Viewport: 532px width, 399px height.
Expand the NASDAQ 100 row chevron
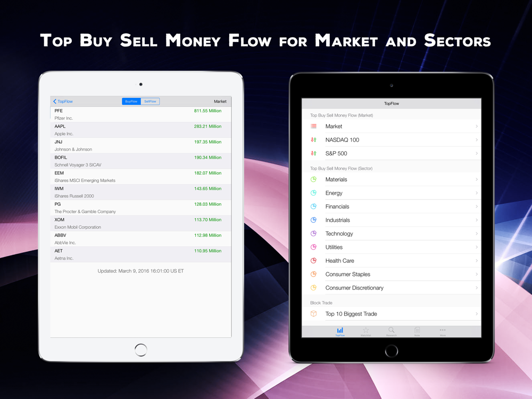point(477,140)
